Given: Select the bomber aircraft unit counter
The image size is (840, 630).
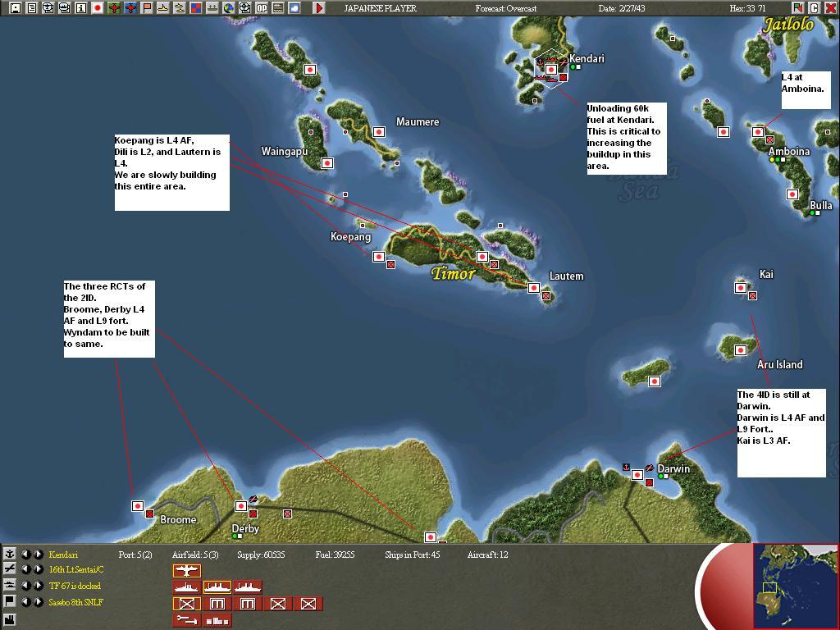Looking at the screenshot, I should coord(186,571).
